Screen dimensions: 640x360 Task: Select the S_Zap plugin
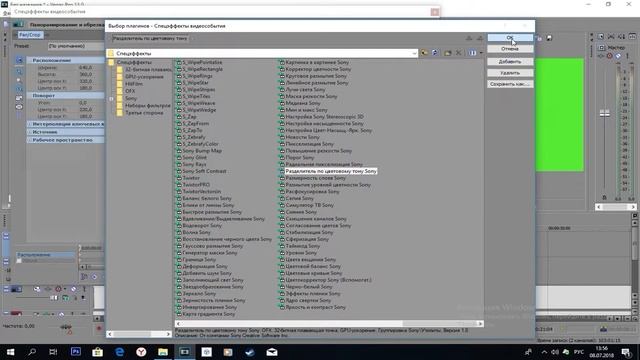click(189, 117)
